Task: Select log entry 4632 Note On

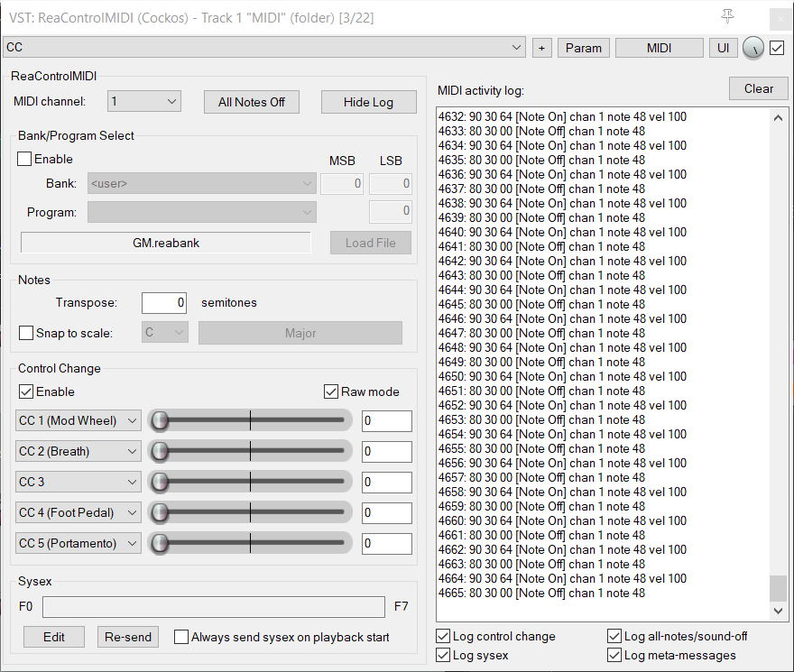Action: tap(562, 116)
